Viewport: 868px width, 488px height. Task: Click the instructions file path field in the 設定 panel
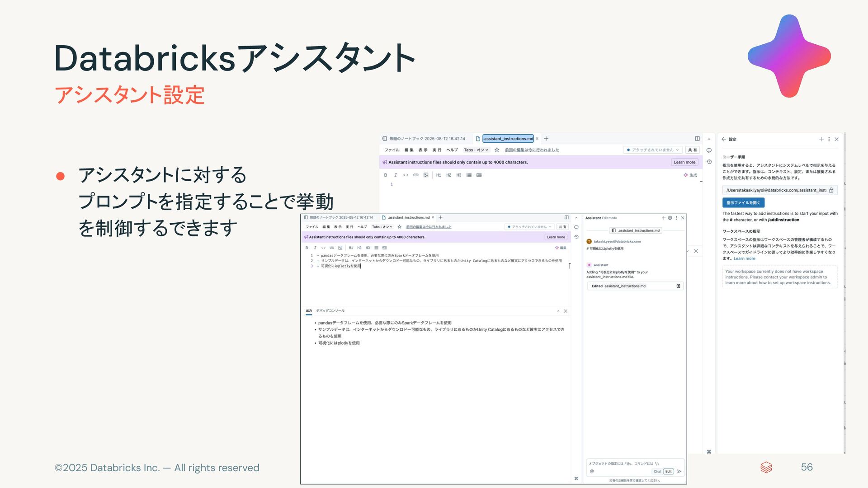click(780, 190)
